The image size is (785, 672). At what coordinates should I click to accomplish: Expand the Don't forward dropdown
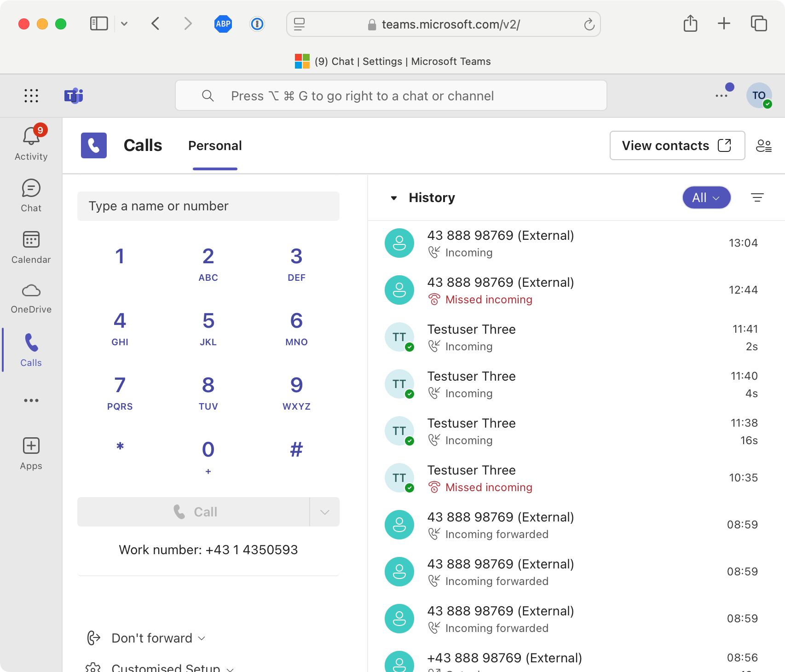click(x=152, y=638)
